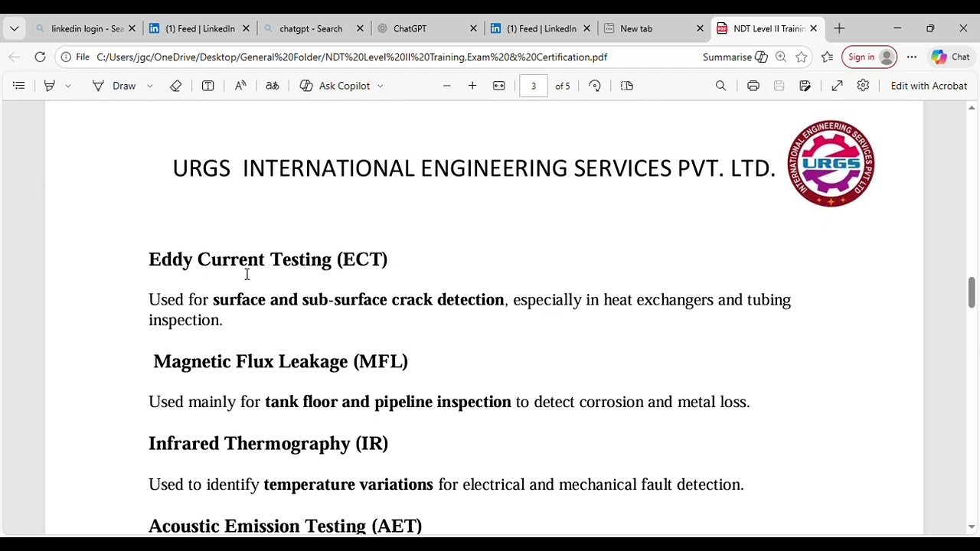The height and width of the screenshot is (551, 980).
Task: Switch to the first Feed LinkedIn tab
Action: coord(198,28)
